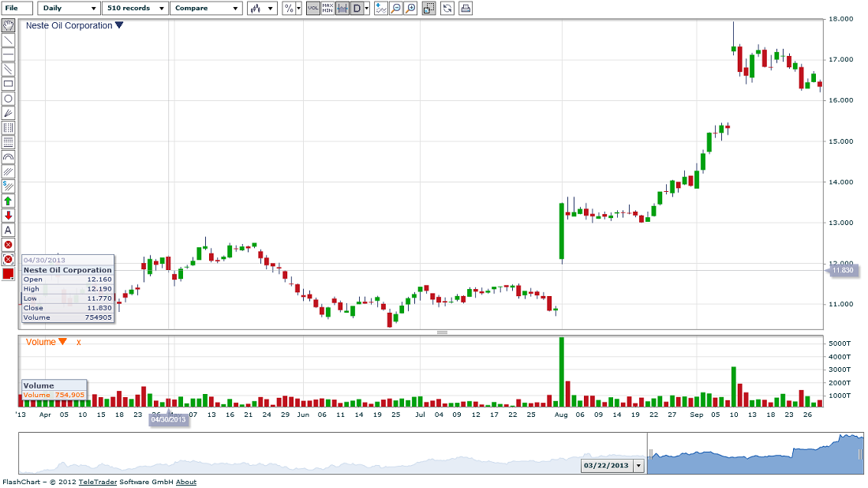Select the trend line drawing tool
The height and width of the screenshot is (488, 868).
point(8,40)
